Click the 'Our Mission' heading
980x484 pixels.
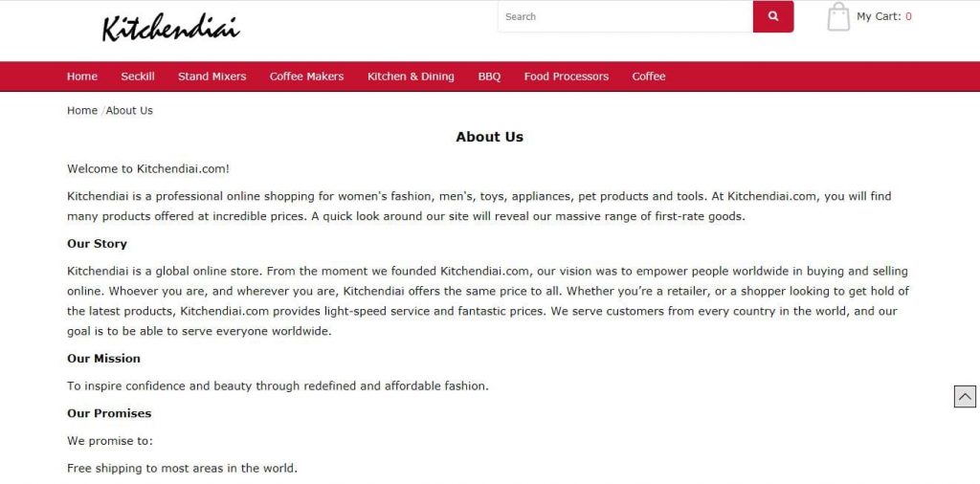pyautogui.click(x=103, y=359)
